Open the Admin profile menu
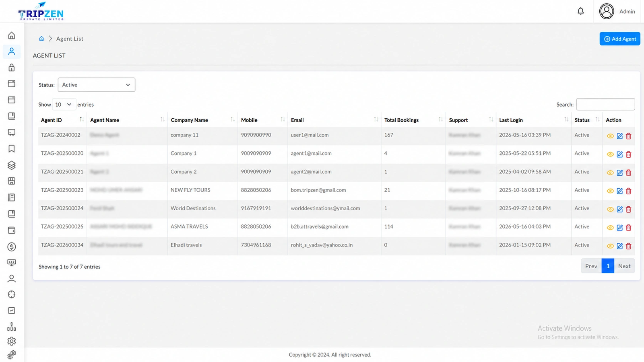The width and height of the screenshot is (644, 362). coord(617,11)
